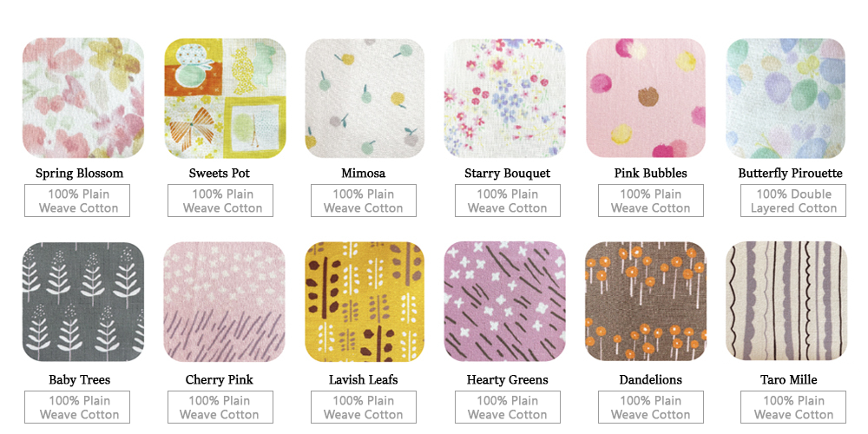Pick the brown Dandelions fabric swatch
Viewport: 868px width, 434px height.
(646, 302)
